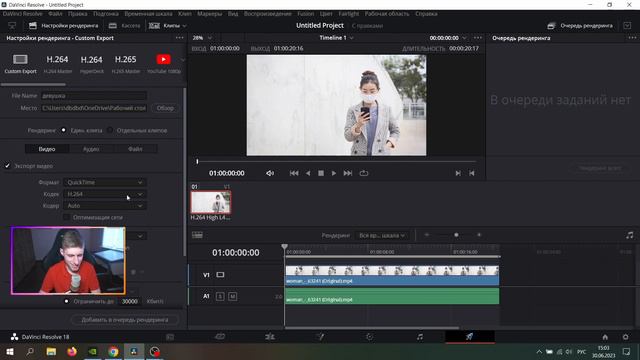
Task: Open the Воспроизведение menu
Action: (268, 14)
